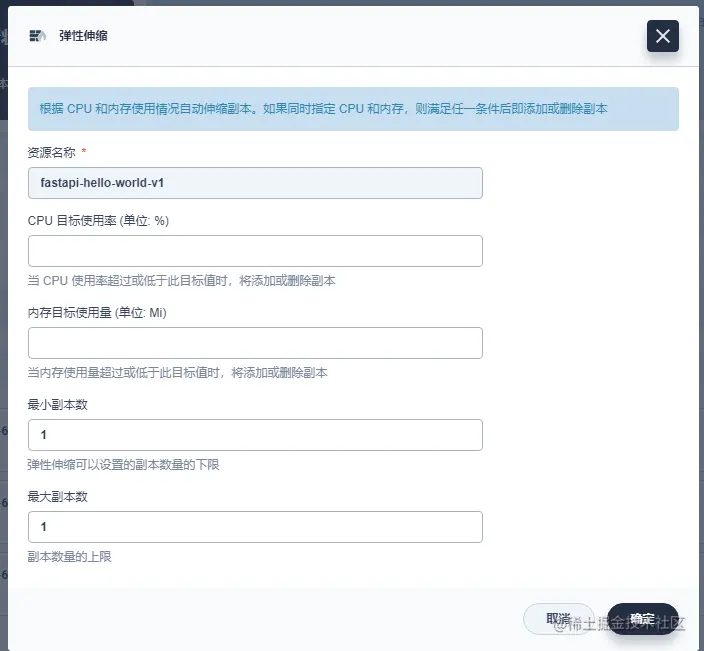Click the 弹性伸缩 dialog title text

tap(83, 36)
